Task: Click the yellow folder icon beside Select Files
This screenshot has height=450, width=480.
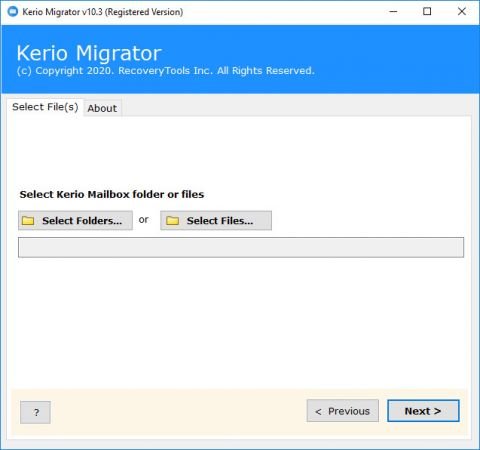Action: coord(173,221)
